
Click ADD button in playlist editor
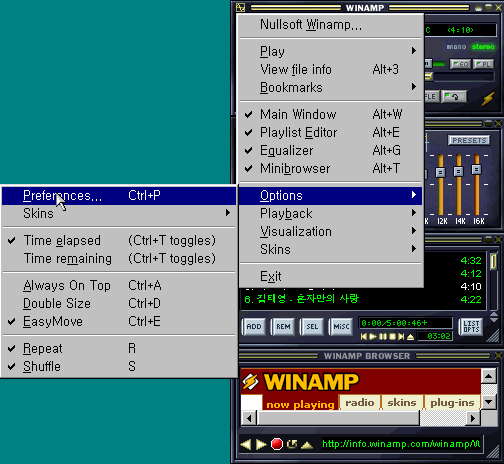click(x=254, y=327)
